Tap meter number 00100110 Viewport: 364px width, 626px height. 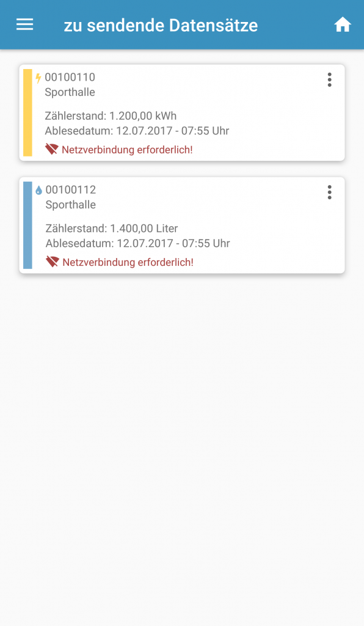point(70,77)
